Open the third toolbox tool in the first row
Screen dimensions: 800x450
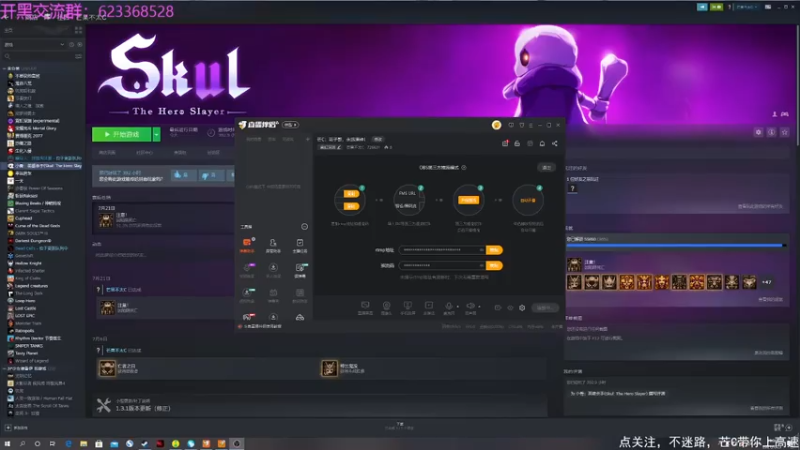point(299,245)
